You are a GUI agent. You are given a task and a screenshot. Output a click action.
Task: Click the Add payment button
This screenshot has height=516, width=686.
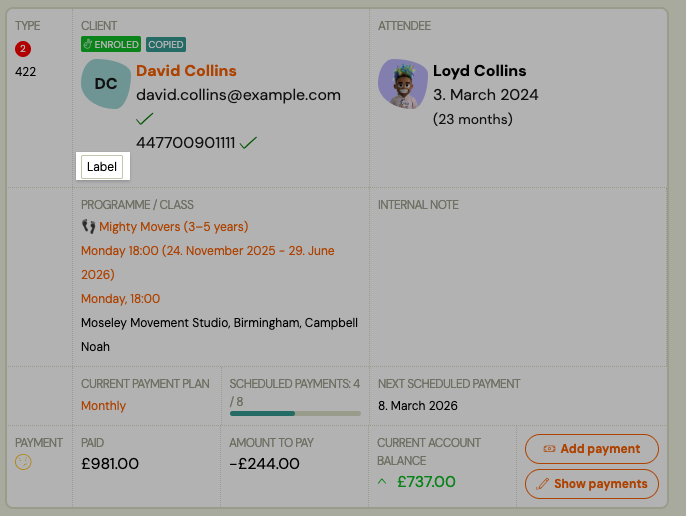tap(592, 449)
